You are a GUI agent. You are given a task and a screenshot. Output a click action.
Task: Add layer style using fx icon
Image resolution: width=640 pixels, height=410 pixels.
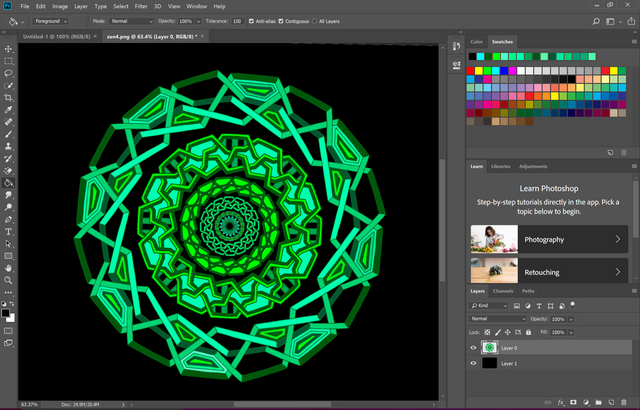560,403
